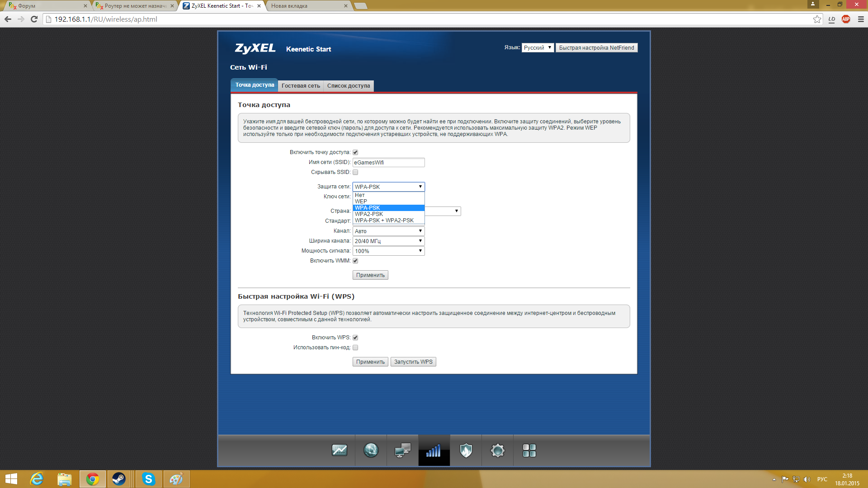868x488 pixels.
Task: Open the system settings gear icon
Action: [x=498, y=450]
